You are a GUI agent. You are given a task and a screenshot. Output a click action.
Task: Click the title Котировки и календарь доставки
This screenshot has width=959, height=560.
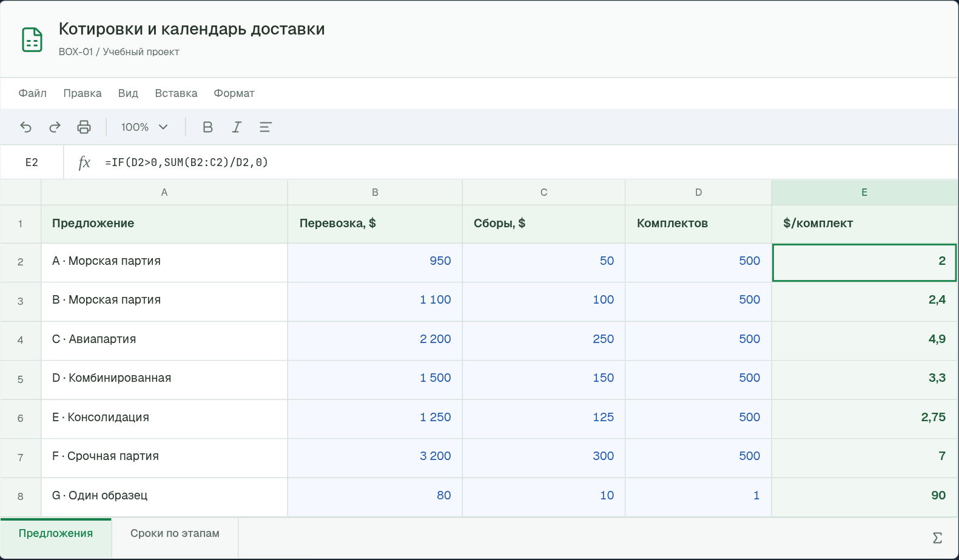[x=192, y=29]
